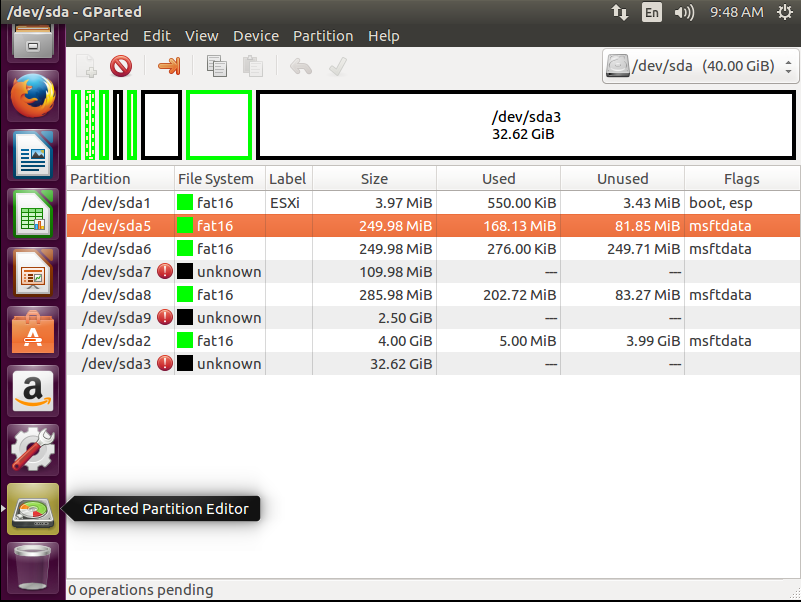Click the Undo last operation arrow
Image resolution: width=801 pixels, height=602 pixels.
click(x=300, y=67)
